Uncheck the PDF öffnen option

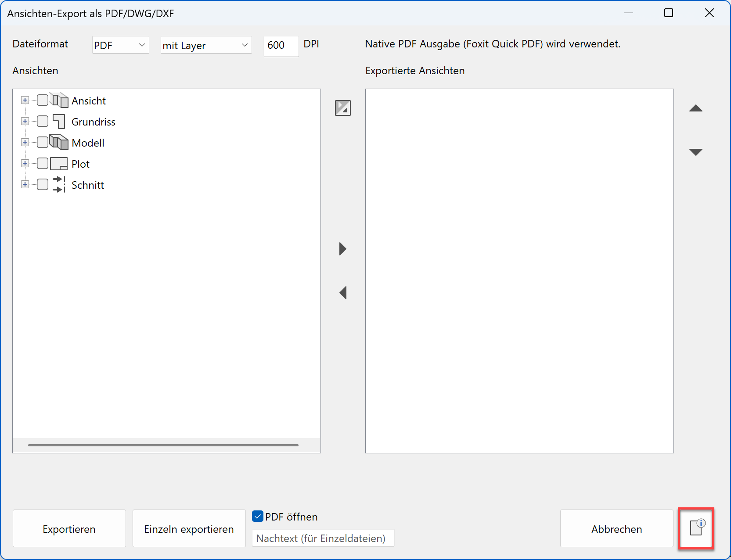click(258, 517)
